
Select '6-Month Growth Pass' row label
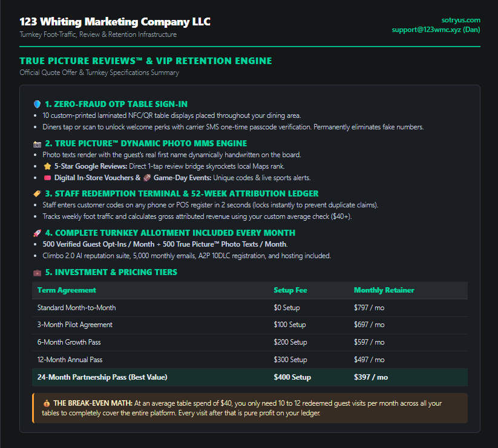(x=69, y=342)
